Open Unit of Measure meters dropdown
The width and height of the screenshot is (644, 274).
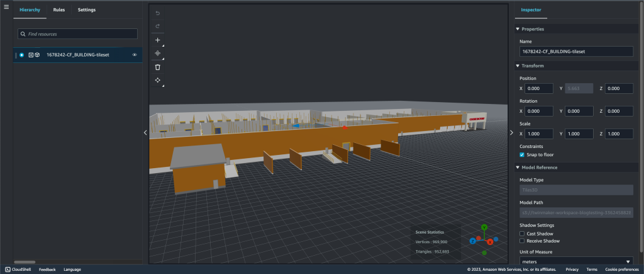tap(576, 261)
